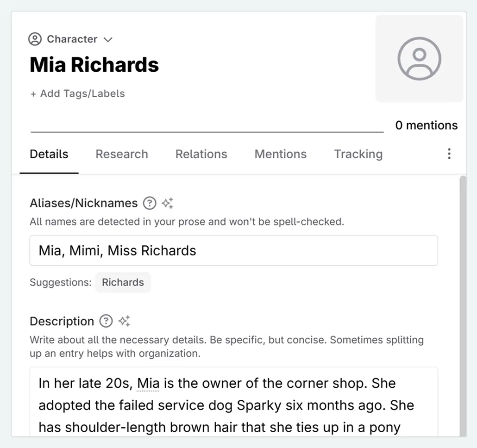Click the AI sparkle icon for Aliases/Nicknames

coord(167,203)
